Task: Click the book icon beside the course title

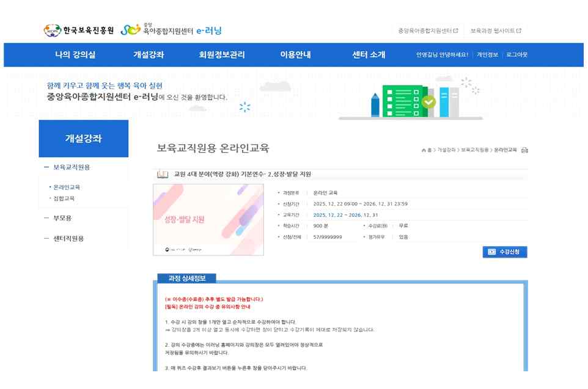Action: pos(163,174)
